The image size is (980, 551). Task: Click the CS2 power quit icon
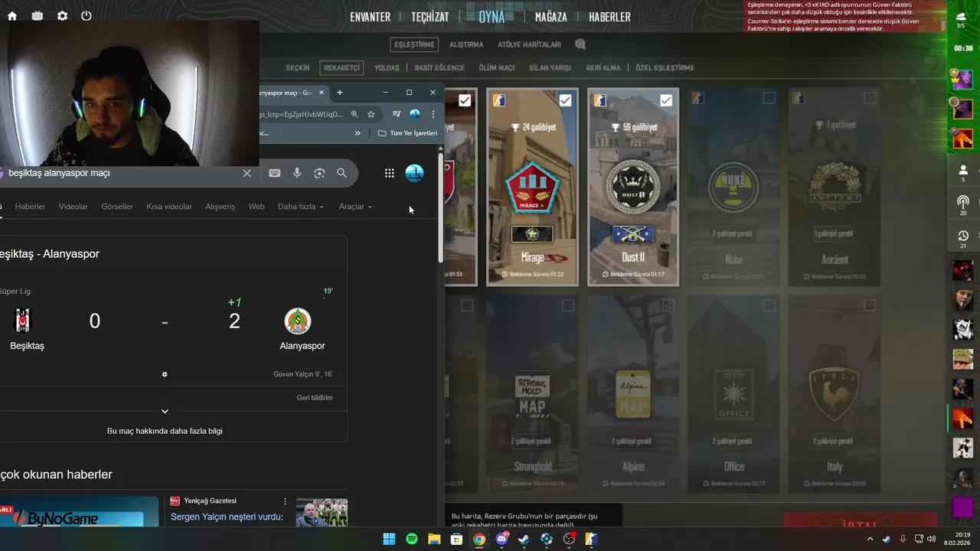(x=87, y=16)
